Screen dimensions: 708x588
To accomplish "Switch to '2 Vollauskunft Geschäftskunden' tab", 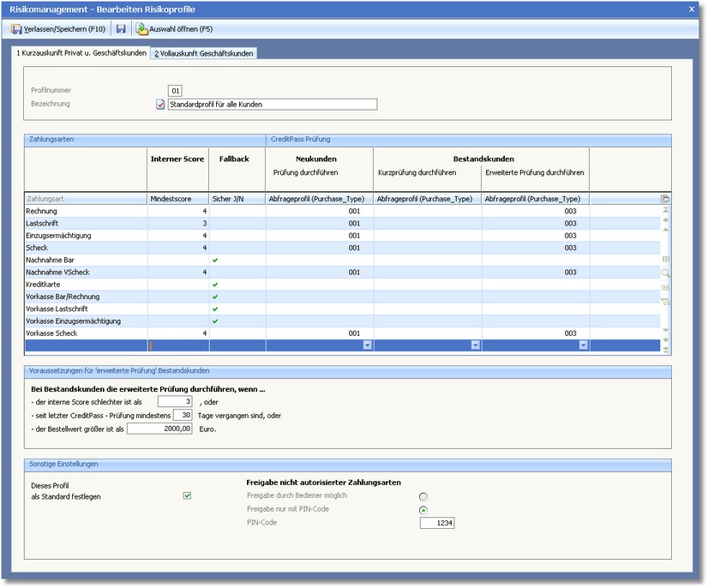I will pos(204,53).
